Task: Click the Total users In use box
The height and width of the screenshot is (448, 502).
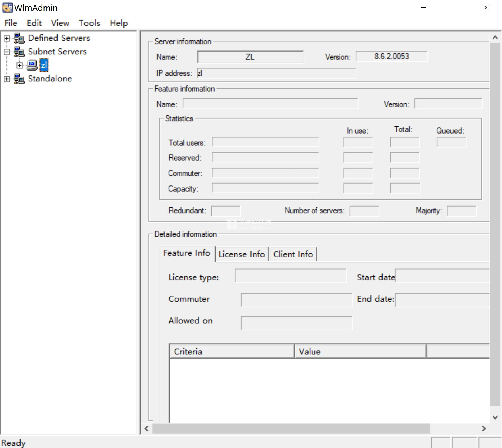Action: click(358, 142)
